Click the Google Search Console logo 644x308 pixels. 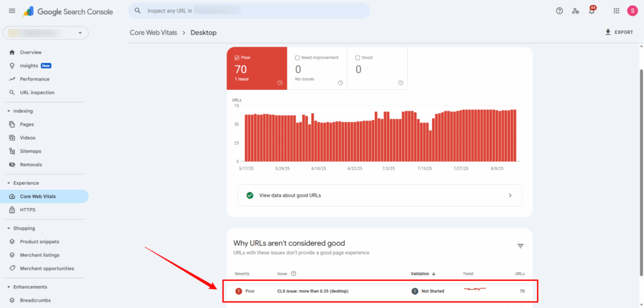tap(68, 11)
